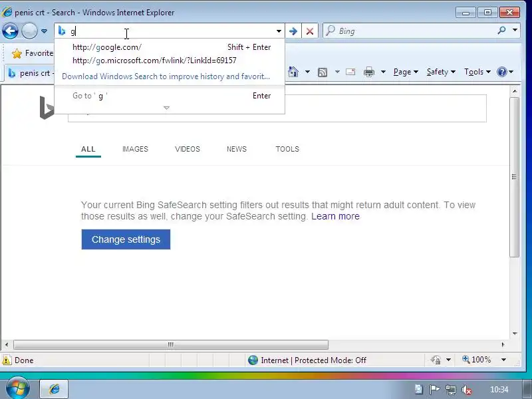Open the recent pages dropdown arrow
This screenshot has height=399, width=532.
pos(44,31)
